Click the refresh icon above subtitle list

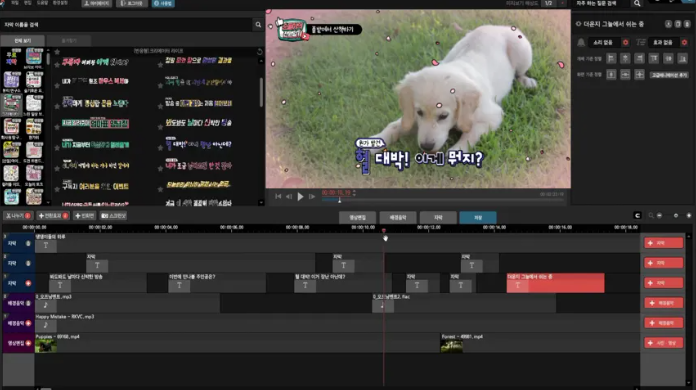[x=260, y=51]
